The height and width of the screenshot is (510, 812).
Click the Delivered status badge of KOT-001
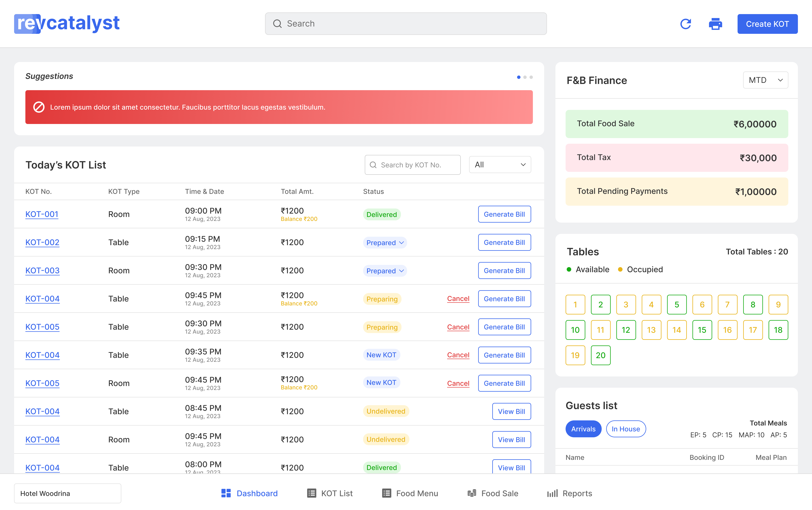(x=382, y=215)
